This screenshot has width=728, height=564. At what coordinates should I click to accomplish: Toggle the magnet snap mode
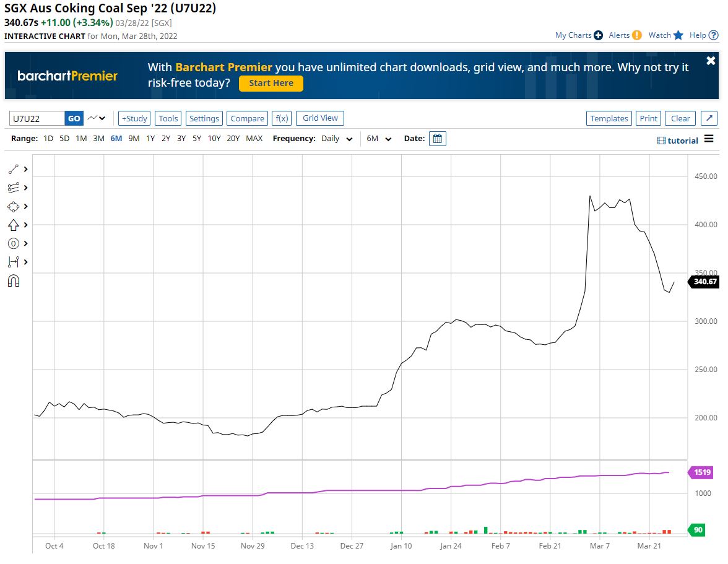pos(14,281)
